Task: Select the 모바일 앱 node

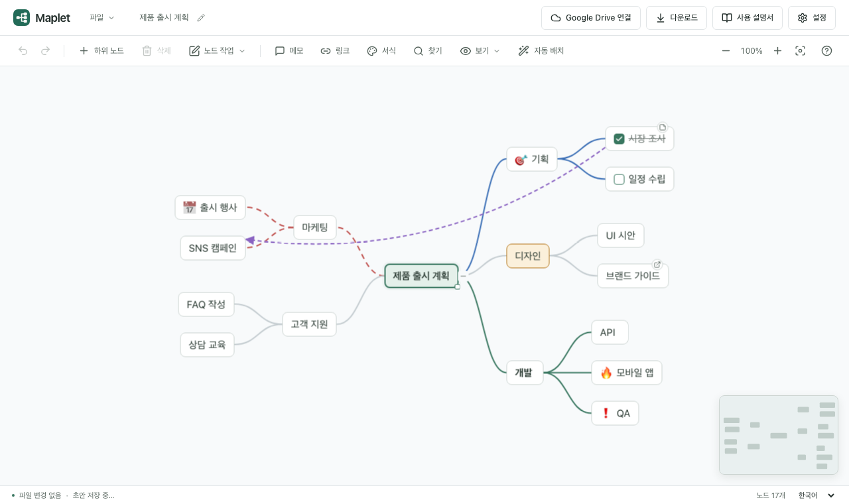Action: click(627, 373)
